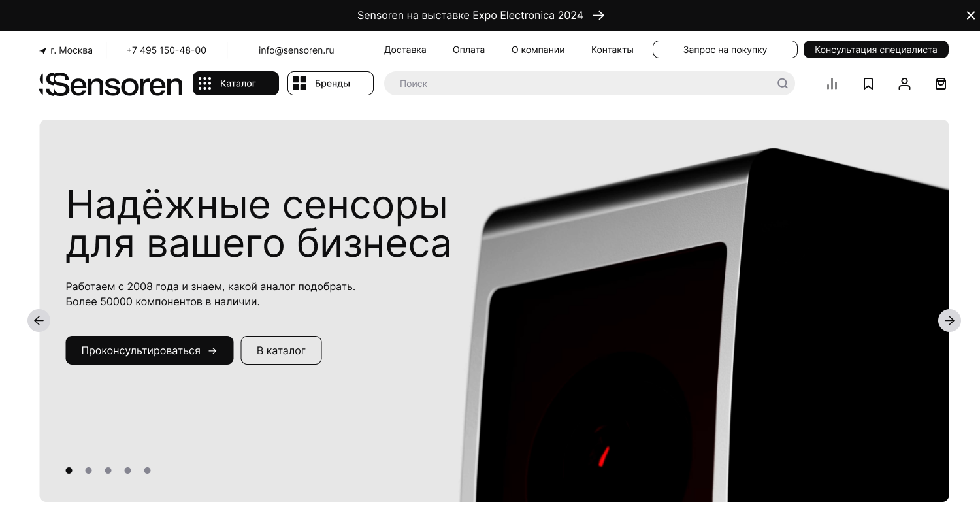This screenshot has height=528, width=980.
Task: Click the arrow icon in the top banner
Action: (x=598, y=15)
